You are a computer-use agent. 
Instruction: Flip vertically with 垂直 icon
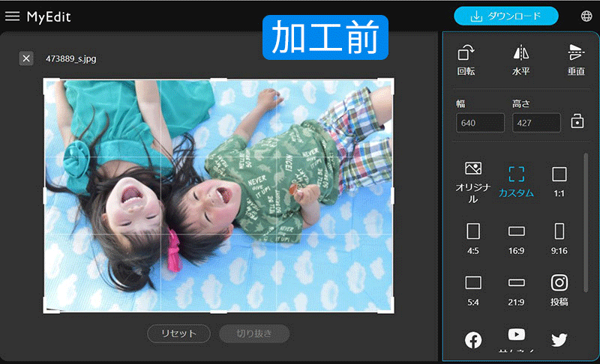click(x=576, y=60)
